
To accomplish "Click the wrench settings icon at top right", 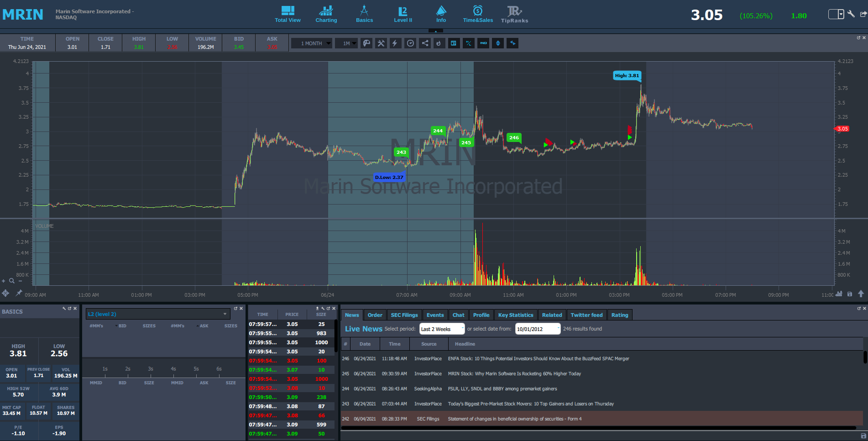I will (851, 14).
